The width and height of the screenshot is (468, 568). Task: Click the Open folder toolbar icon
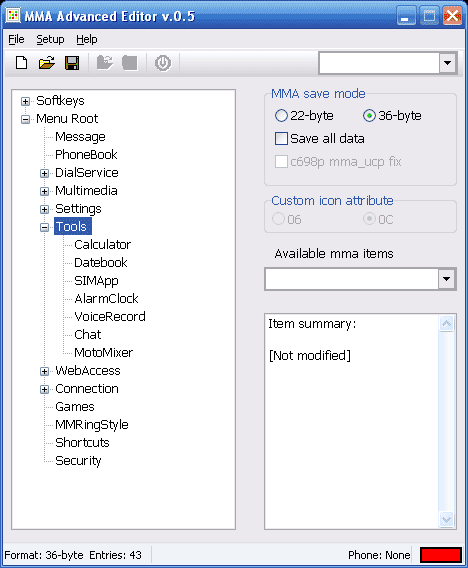[47, 63]
